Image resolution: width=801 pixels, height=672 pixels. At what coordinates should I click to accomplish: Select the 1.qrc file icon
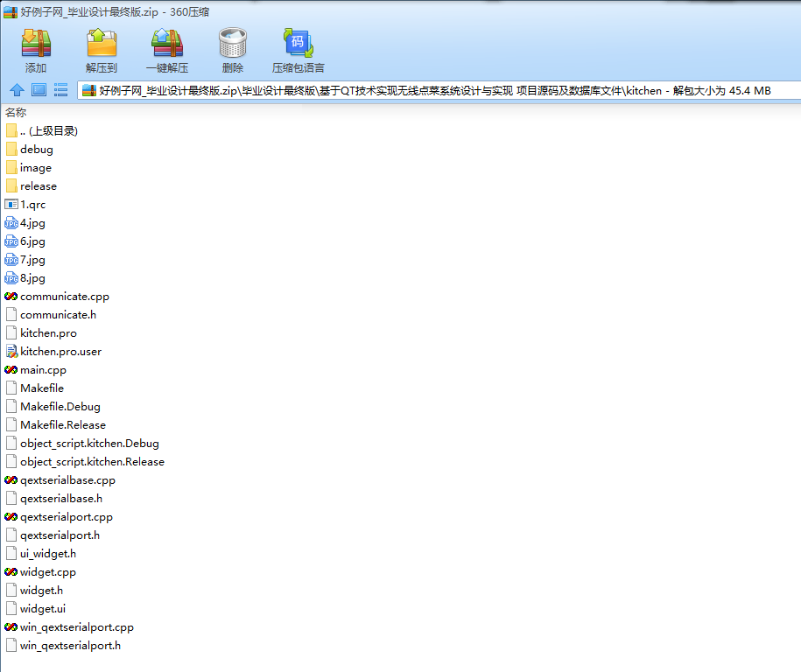click(11, 204)
